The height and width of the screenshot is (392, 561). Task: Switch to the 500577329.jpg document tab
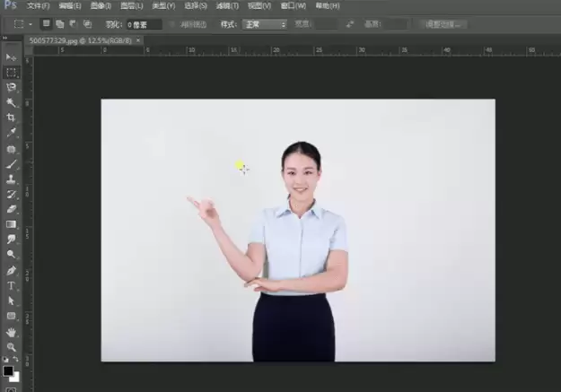pyautogui.click(x=80, y=40)
